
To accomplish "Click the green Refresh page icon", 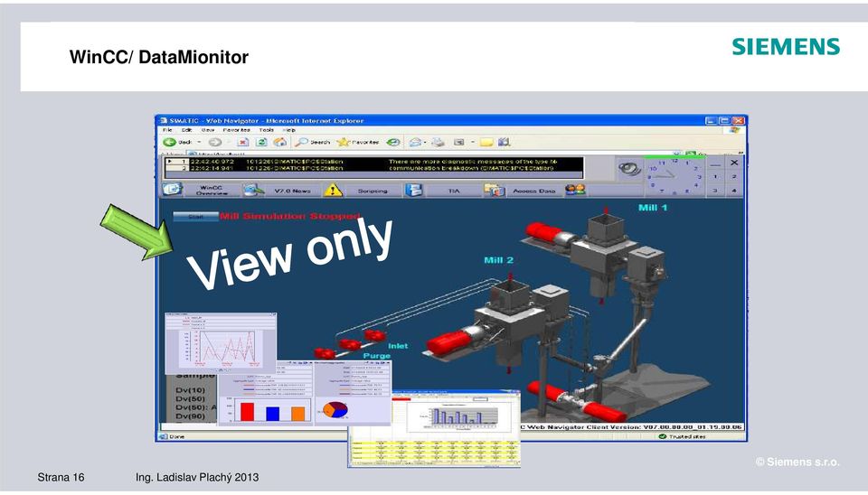I will tap(261, 142).
